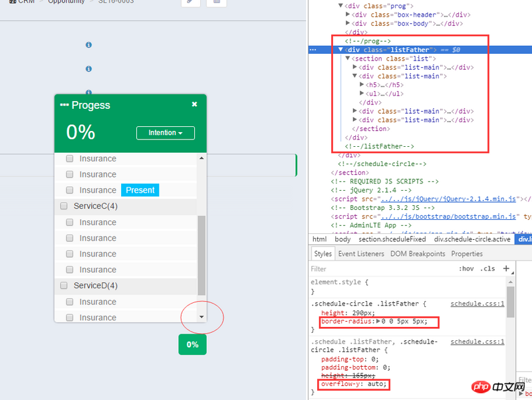Select the <!-- jQuery 2.1.4 --> comment

(x=371, y=190)
